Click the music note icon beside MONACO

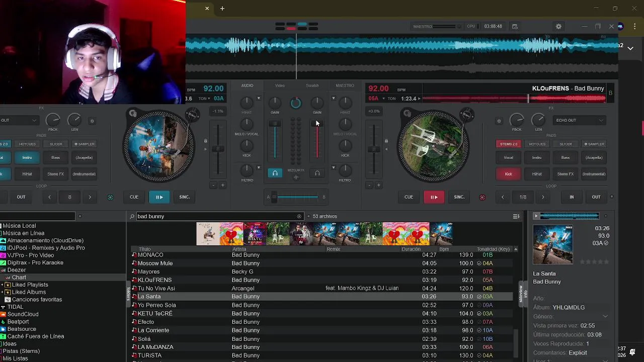(x=134, y=255)
